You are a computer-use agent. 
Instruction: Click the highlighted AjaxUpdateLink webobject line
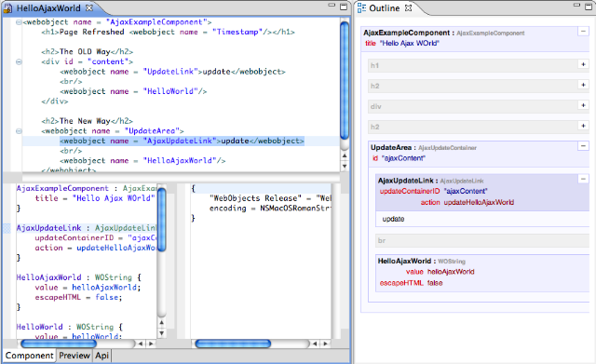pyautogui.click(x=182, y=141)
